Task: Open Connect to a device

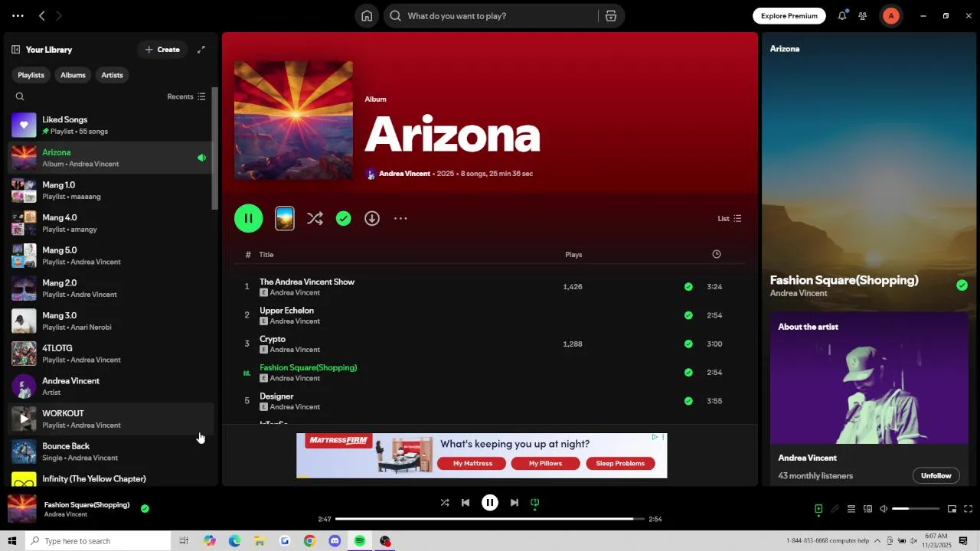Action: point(867,509)
